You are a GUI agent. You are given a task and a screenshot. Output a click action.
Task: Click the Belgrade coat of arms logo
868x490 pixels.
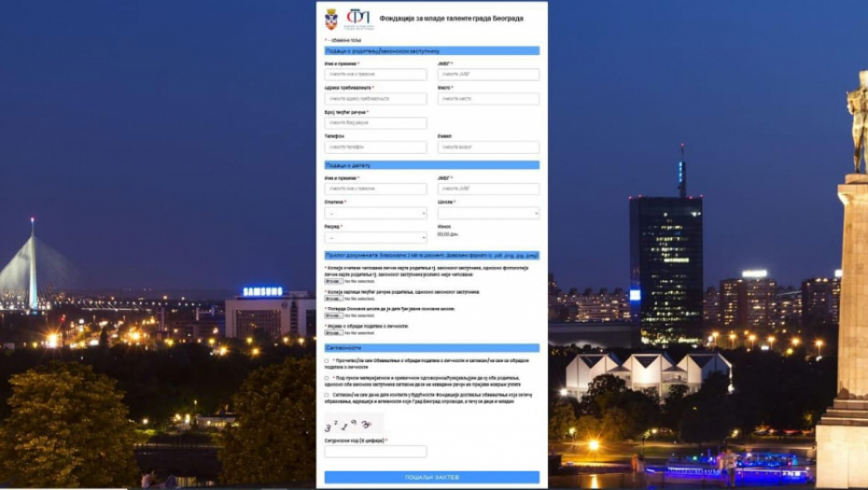[x=331, y=19]
